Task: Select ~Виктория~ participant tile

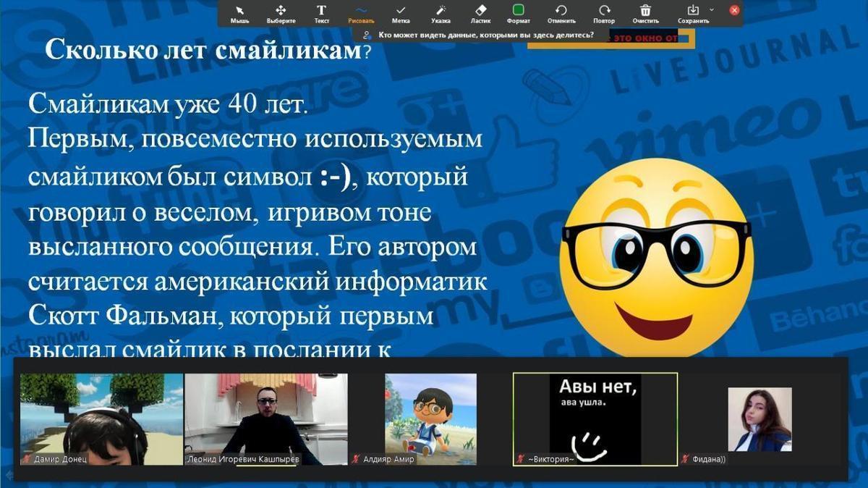Action: (x=595, y=418)
